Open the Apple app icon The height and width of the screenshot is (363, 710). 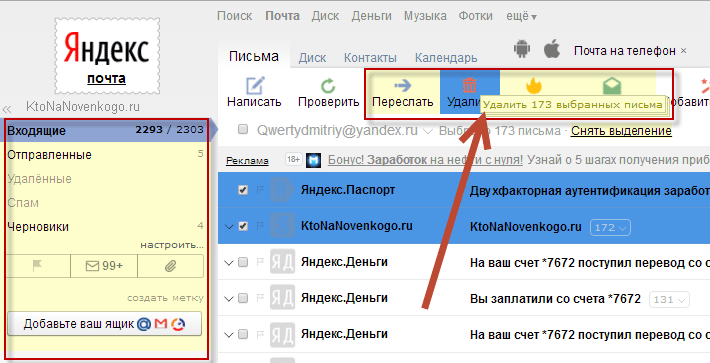(x=552, y=48)
